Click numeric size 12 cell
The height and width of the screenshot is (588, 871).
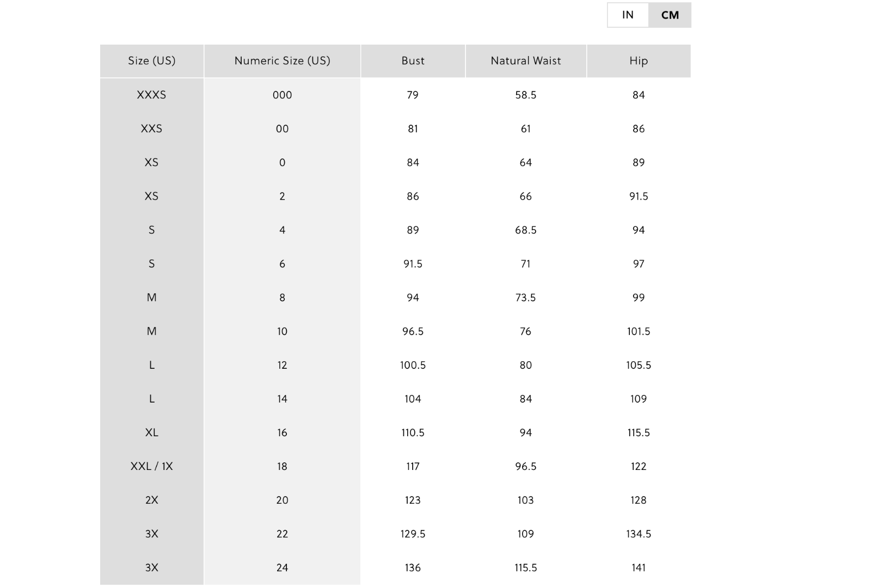pos(282,365)
